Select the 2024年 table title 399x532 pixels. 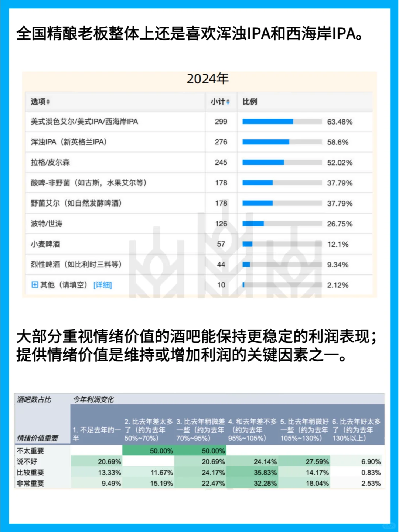tap(208, 79)
